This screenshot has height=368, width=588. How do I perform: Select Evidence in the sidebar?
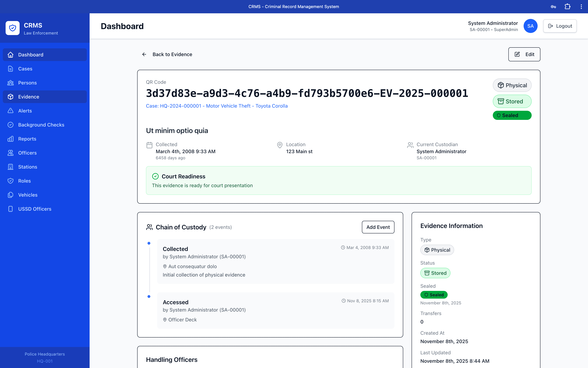(45, 97)
